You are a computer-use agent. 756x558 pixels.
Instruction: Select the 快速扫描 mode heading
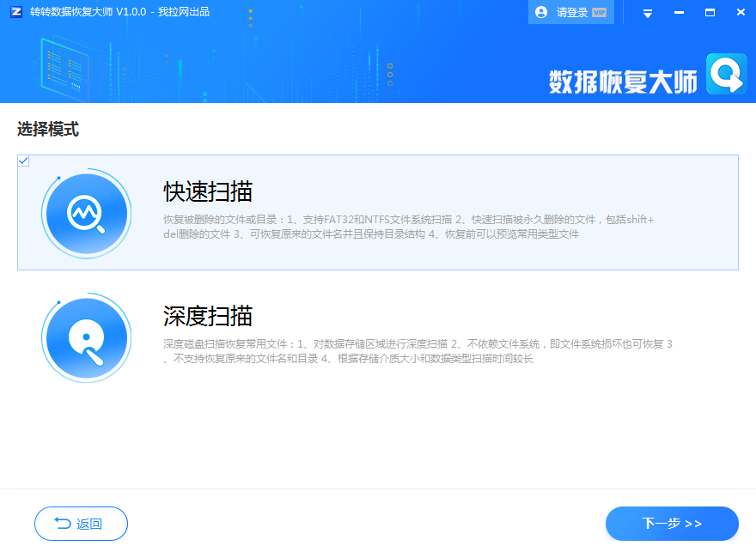(x=208, y=191)
